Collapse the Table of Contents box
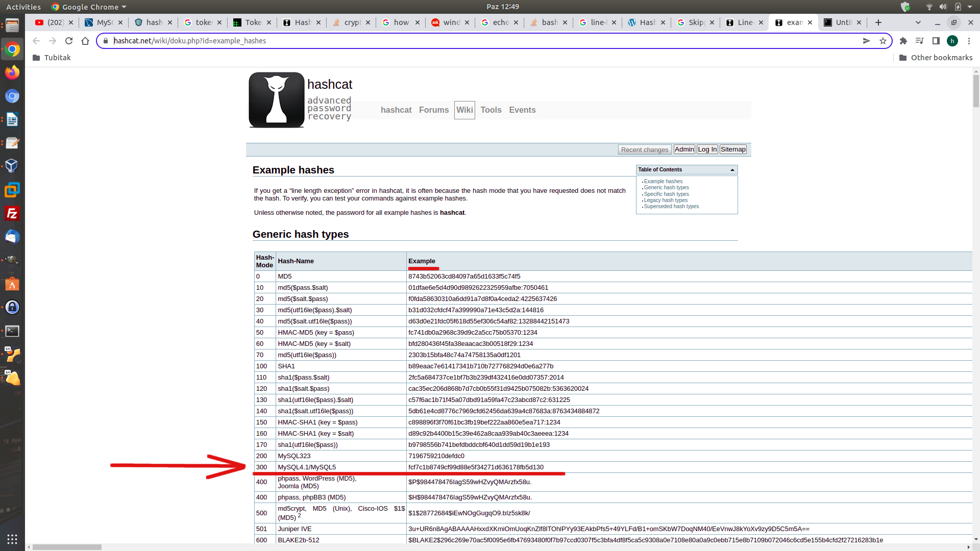The image size is (980, 551). click(x=732, y=170)
